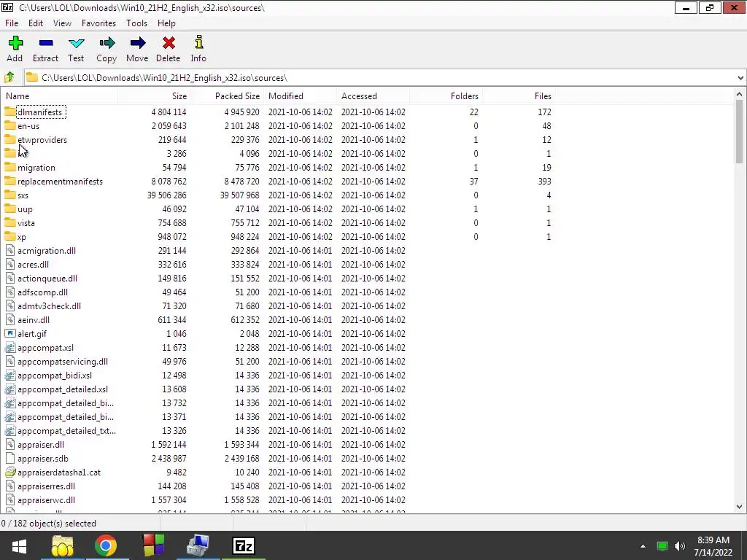Select the vista folder name

(26, 223)
